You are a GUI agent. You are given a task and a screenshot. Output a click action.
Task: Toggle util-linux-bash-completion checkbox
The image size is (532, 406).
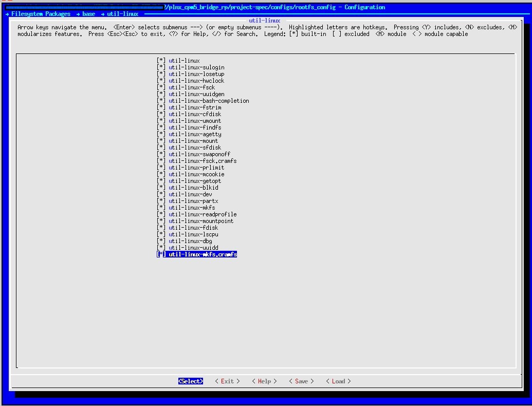(161, 101)
